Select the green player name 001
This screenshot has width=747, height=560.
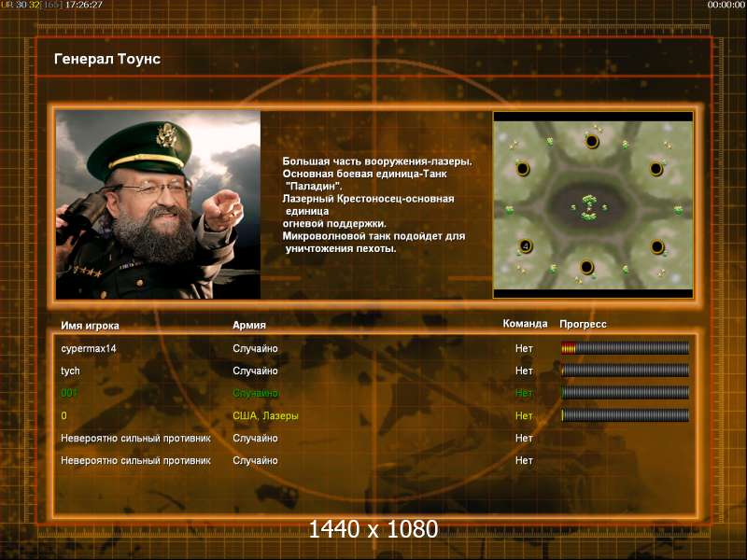(x=69, y=393)
